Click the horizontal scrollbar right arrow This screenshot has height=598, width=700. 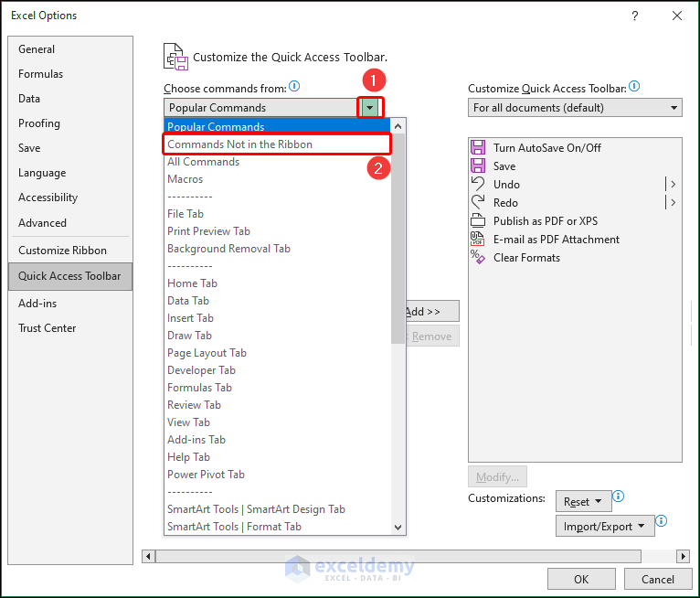click(682, 557)
